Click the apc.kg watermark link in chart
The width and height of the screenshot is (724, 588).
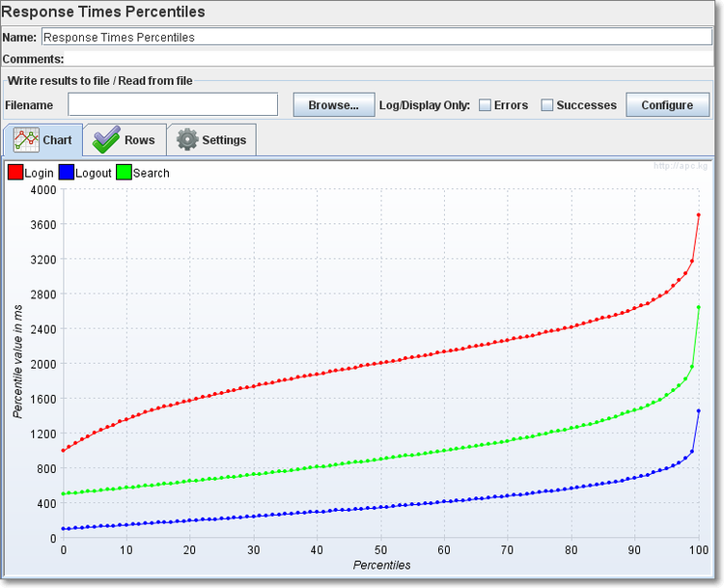click(682, 166)
